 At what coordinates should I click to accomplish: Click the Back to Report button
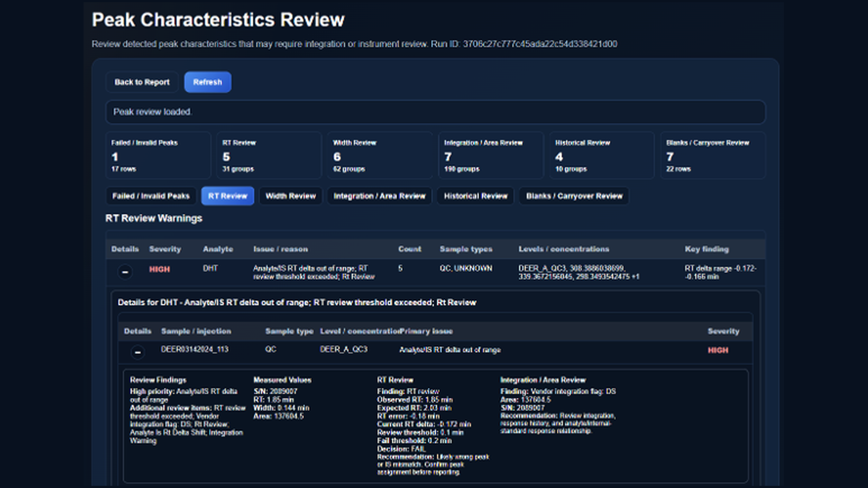[x=142, y=82]
